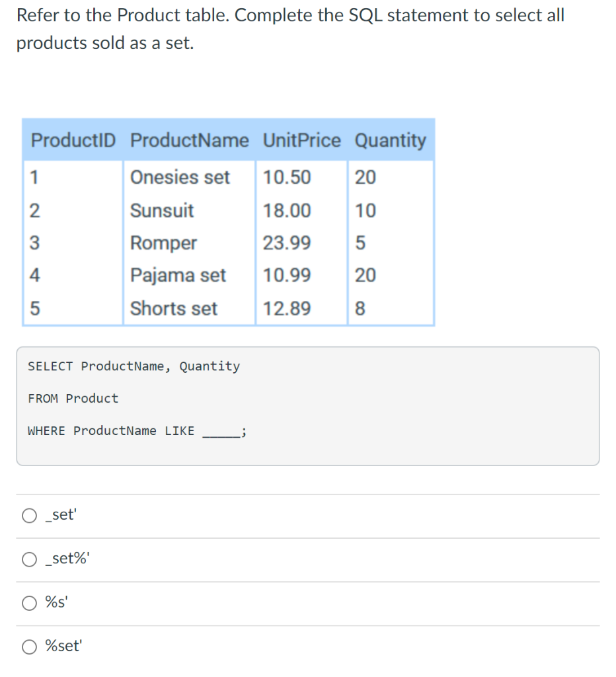616x677 pixels.
Task: Click the UnitPrice column header
Action: [301, 141]
